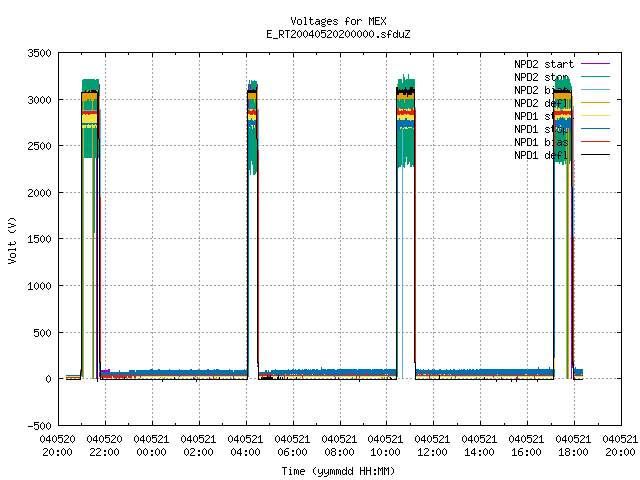Click the '040521 02:00' x-axis tick label
This screenshot has height=480, width=640.
tap(198, 446)
